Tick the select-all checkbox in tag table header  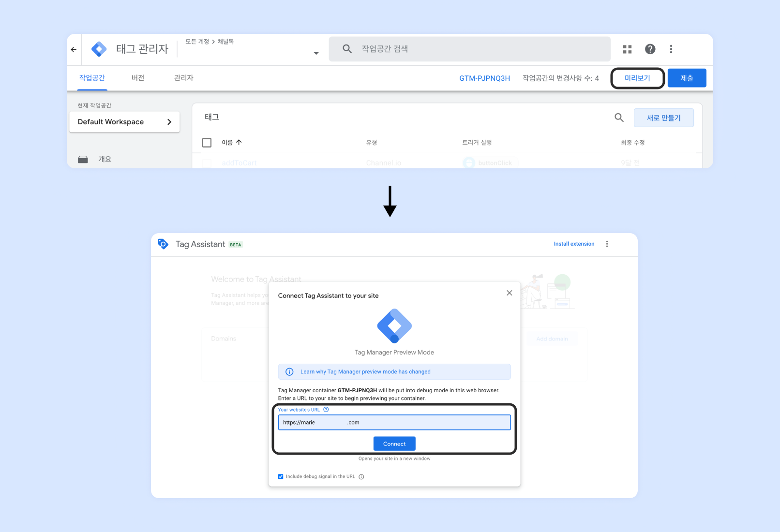pos(207,143)
